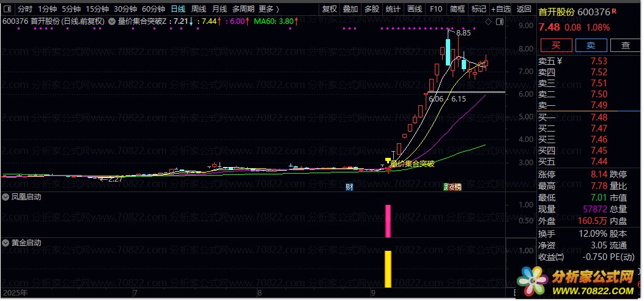Toggle the right panel icon by the main chart's top corner

point(500,22)
